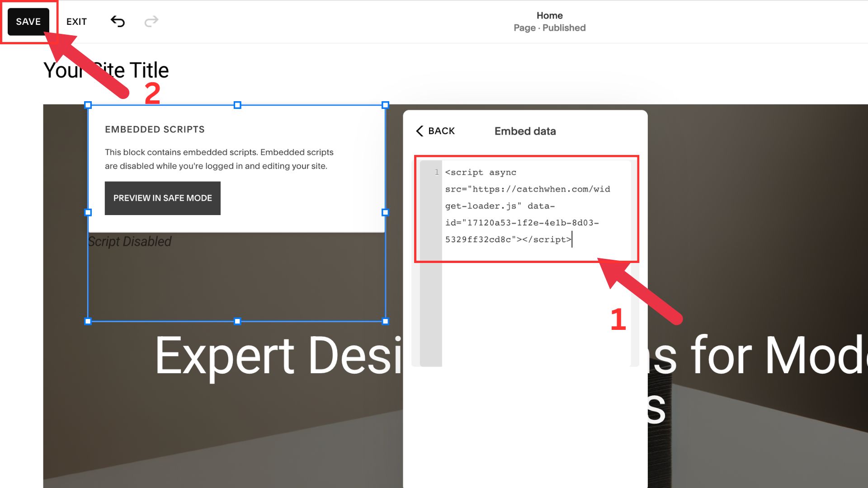Image resolution: width=868 pixels, height=488 pixels.
Task: Exit the page editor
Action: pyautogui.click(x=76, y=22)
